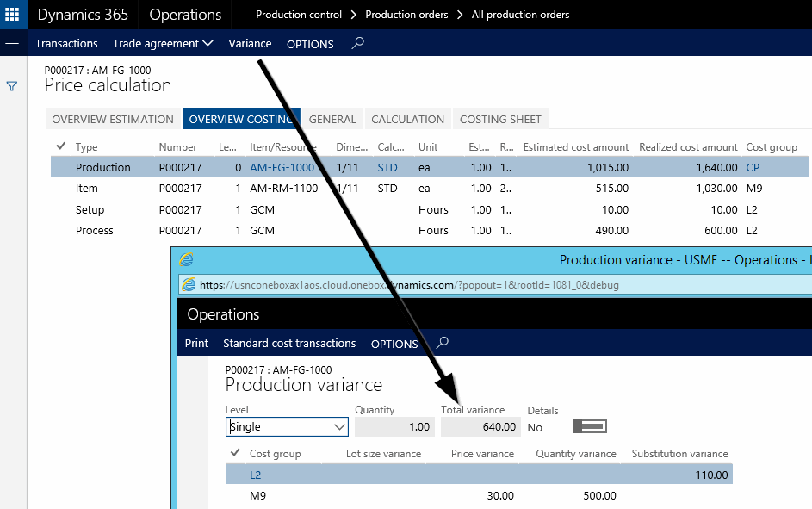Open Production orders breadcrumb

coord(406,15)
